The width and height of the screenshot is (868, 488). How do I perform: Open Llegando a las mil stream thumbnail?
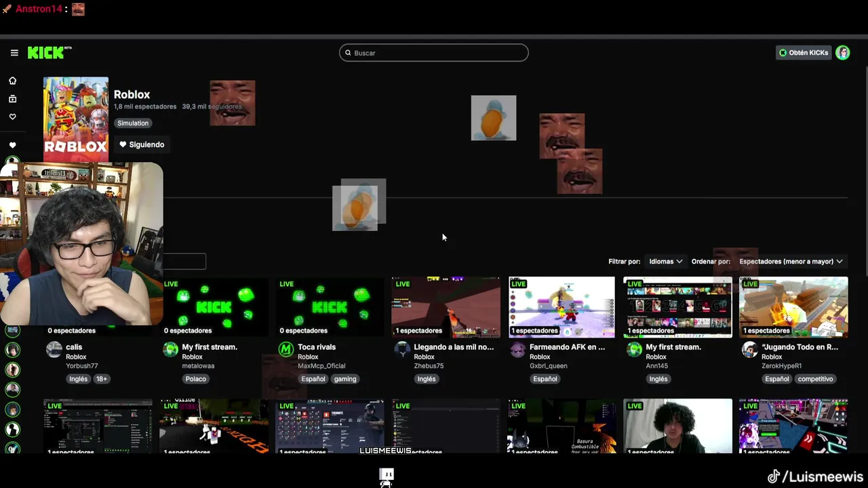pyautogui.click(x=446, y=306)
